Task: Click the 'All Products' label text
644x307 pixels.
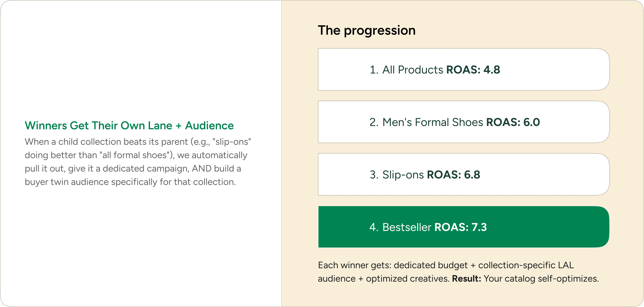Action: click(413, 70)
